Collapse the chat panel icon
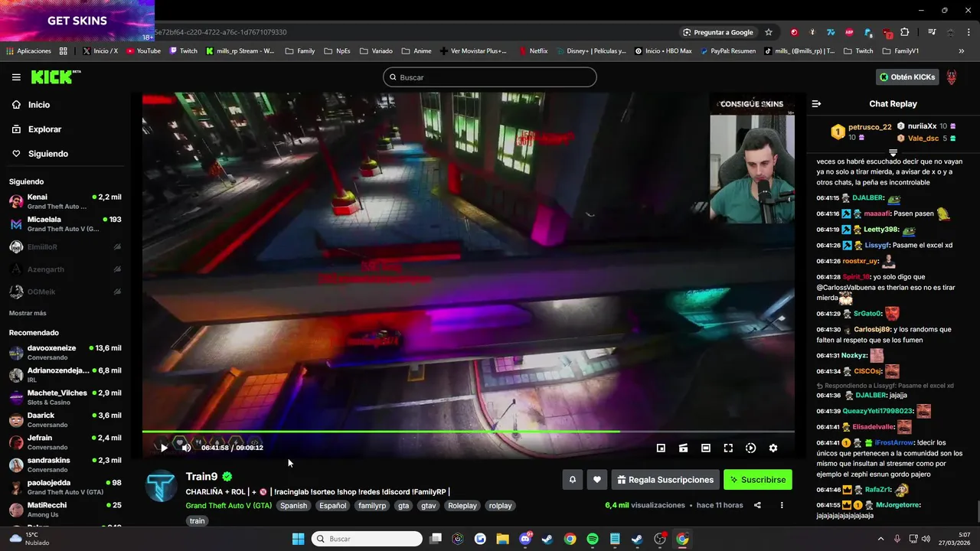Viewport: 980px width, 551px height. click(816, 104)
